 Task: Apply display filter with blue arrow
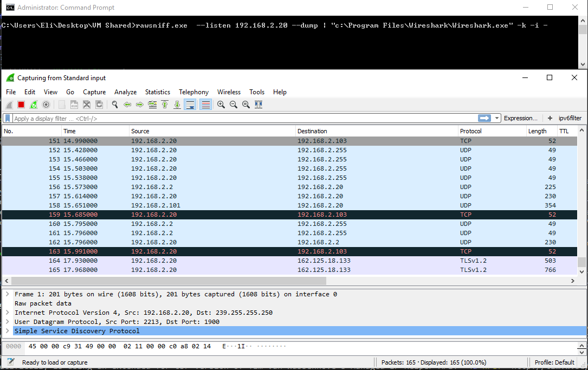pyautogui.click(x=484, y=119)
